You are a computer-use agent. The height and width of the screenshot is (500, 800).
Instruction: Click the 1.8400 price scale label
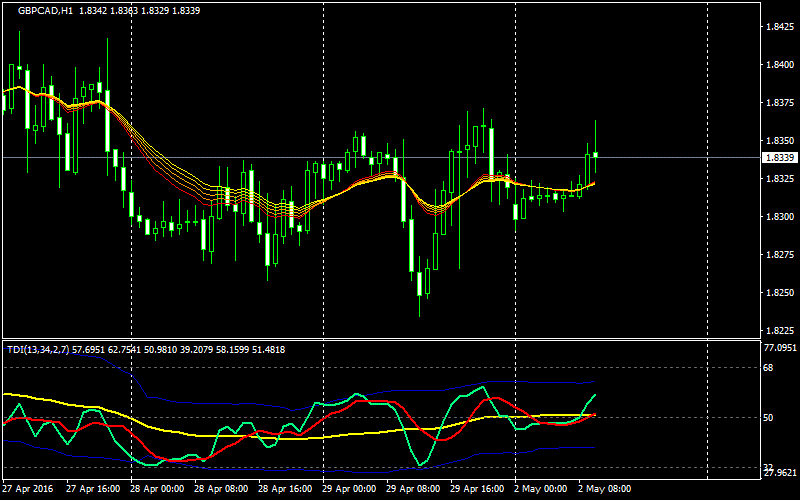(780, 65)
